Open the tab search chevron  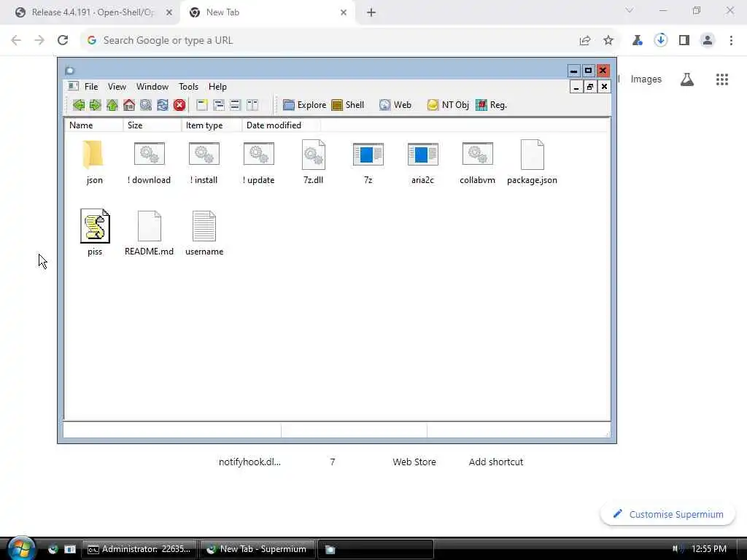pyautogui.click(x=630, y=10)
